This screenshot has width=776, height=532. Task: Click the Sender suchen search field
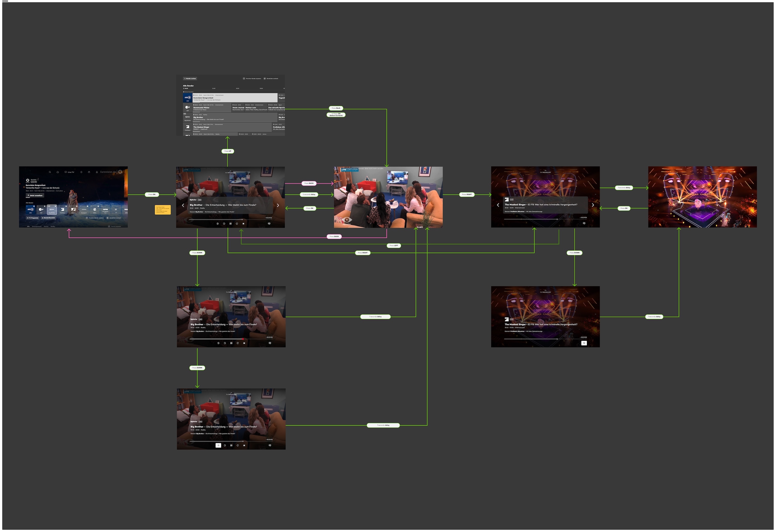190,79
